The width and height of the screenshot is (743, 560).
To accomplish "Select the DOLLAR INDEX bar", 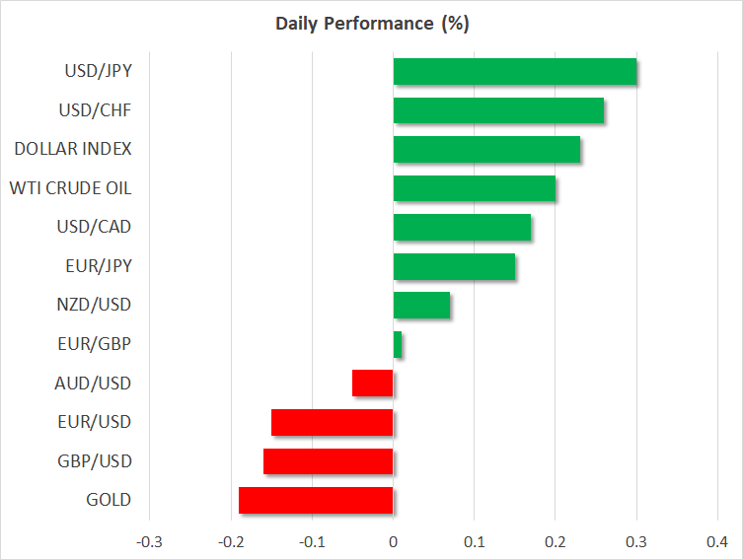I will (x=486, y=150).
